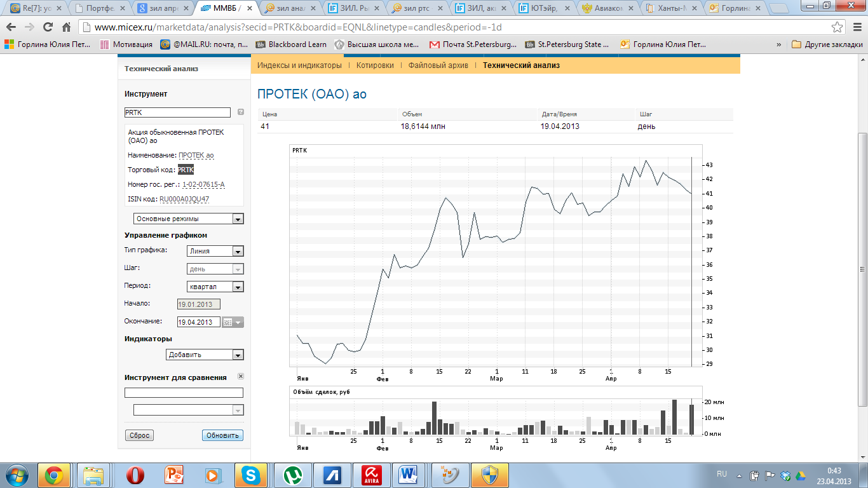Open the Шаг dropdown showing день
This screenshot has width=868, height=488.
click(215, 269)
